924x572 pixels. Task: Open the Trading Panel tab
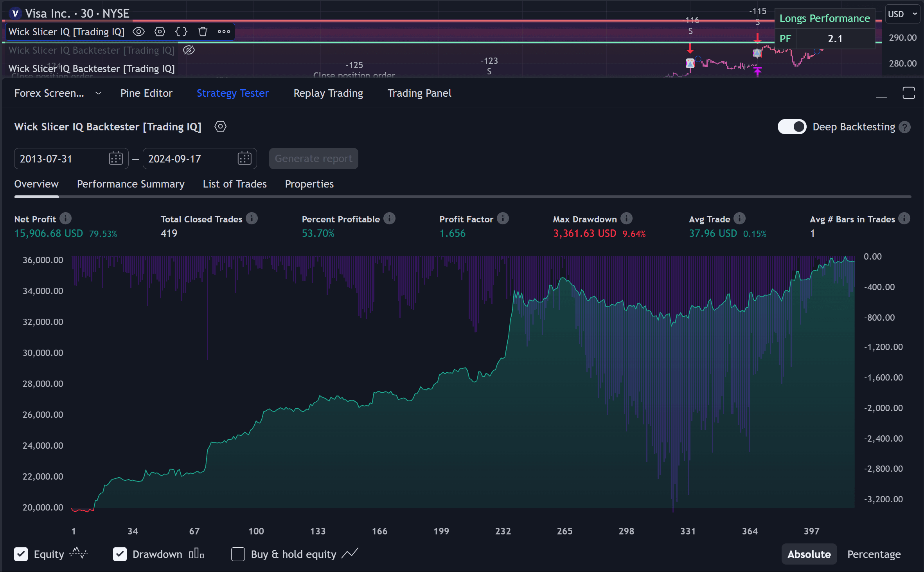[x=419, y=93]
